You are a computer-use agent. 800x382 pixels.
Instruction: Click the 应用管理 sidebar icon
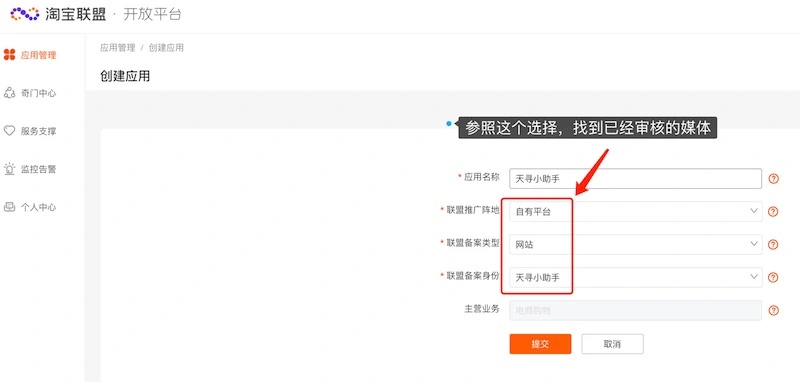[10, 55]
